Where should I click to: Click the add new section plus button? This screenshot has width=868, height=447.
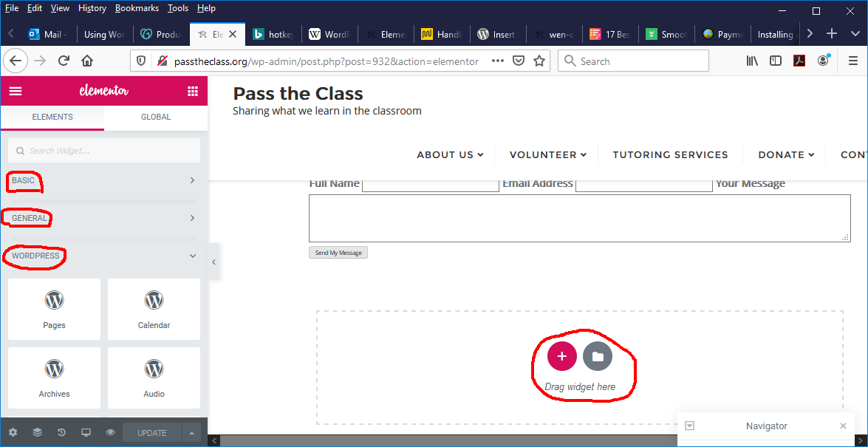(x=561, y=356)
